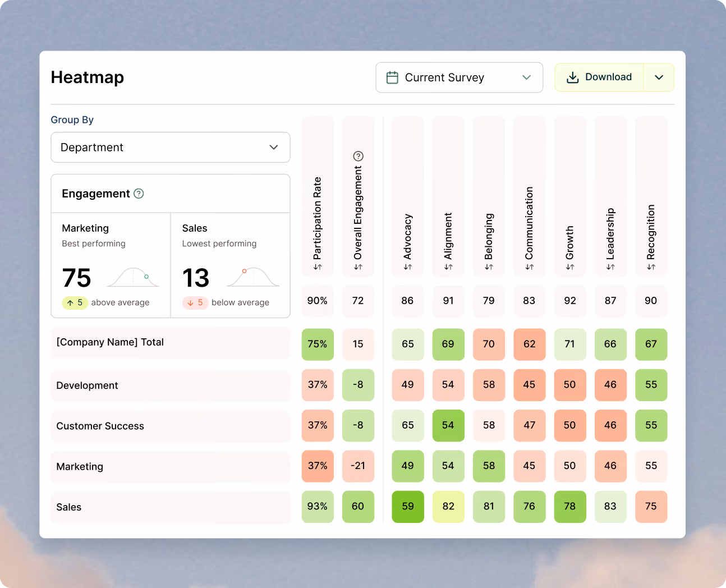
Task: Expand the Download options chevron
Action: coord(659,77)
